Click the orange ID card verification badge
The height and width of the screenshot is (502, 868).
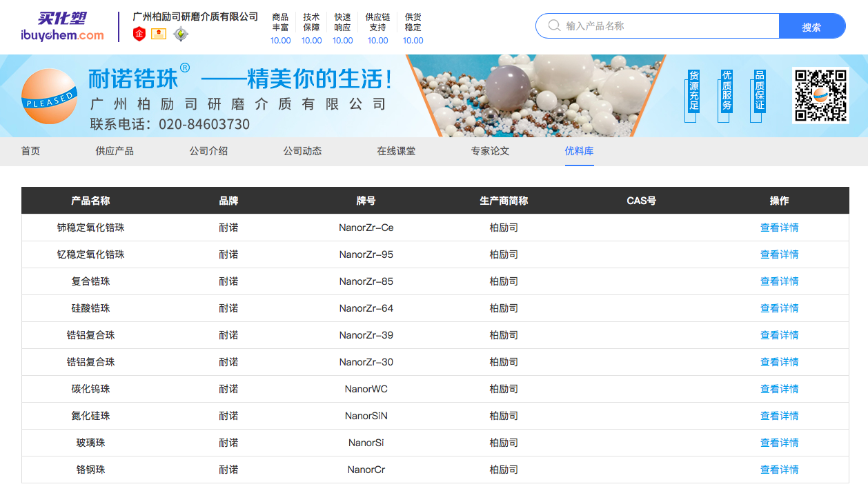pos(159,34)
